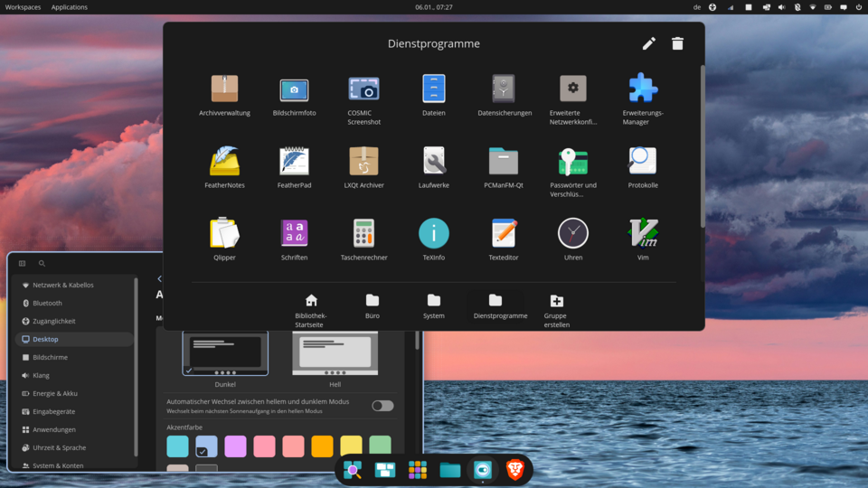The image size is (868, 488).
Task: Open the power menu in the panel
Action: click(x=857, y=7)
